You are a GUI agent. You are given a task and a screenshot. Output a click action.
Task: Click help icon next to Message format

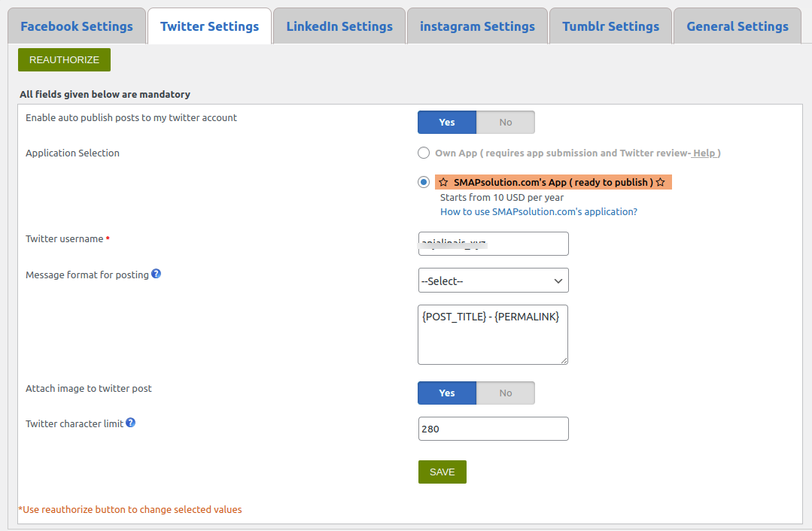(x=156, y=274)
